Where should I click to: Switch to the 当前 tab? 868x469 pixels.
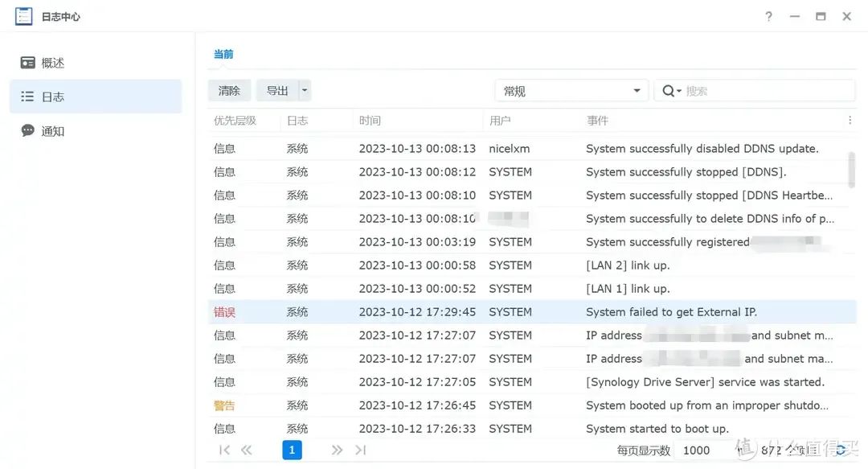tap(223, 55)
